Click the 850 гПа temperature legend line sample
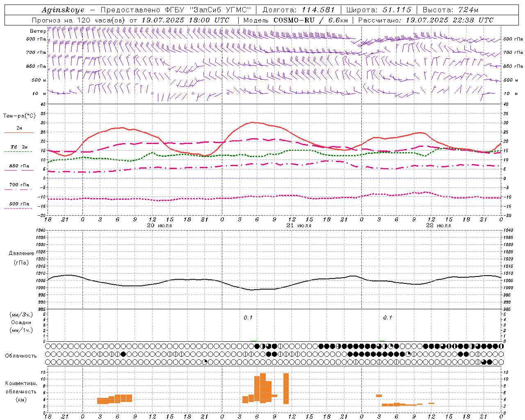525x420 pixels. pyautogui.click(x=19, y=170)
